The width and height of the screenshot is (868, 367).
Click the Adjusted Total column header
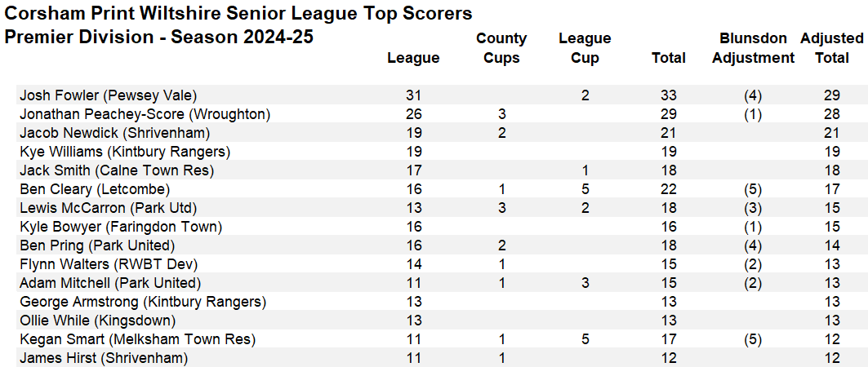(x=832, y=48)
